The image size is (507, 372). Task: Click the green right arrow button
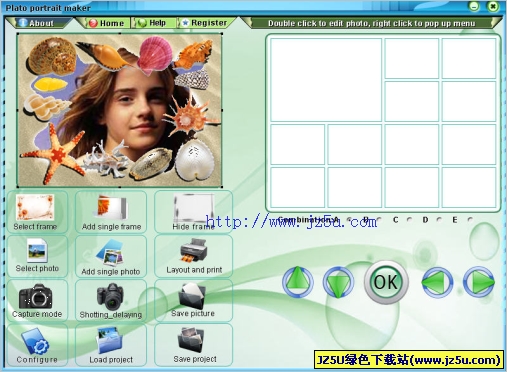point(479,282)
